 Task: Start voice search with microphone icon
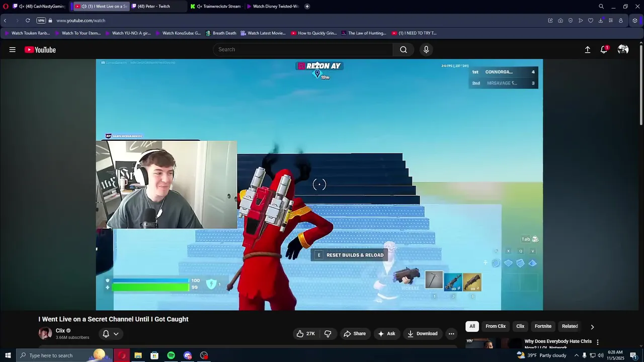[x=426, y=49]
